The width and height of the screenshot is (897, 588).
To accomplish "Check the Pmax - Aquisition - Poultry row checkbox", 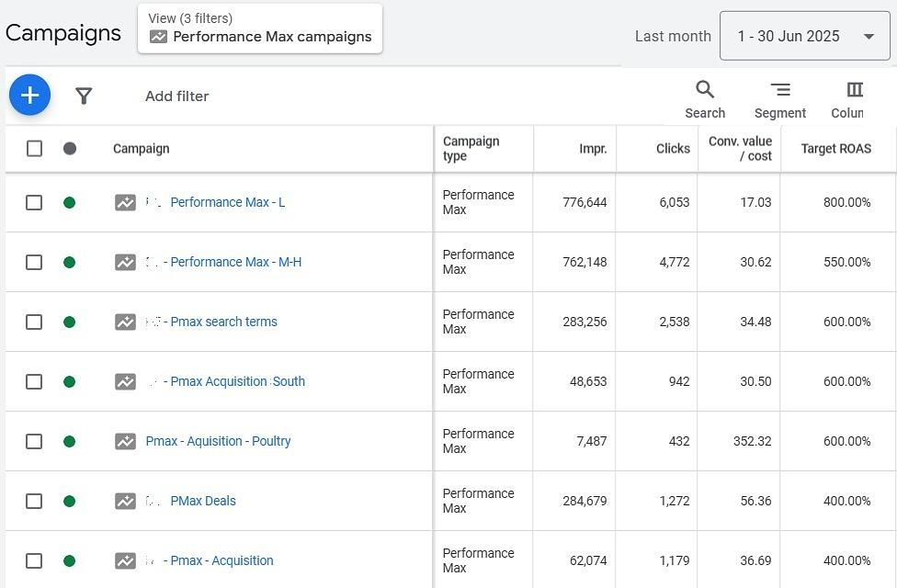I will pos(34,441).
